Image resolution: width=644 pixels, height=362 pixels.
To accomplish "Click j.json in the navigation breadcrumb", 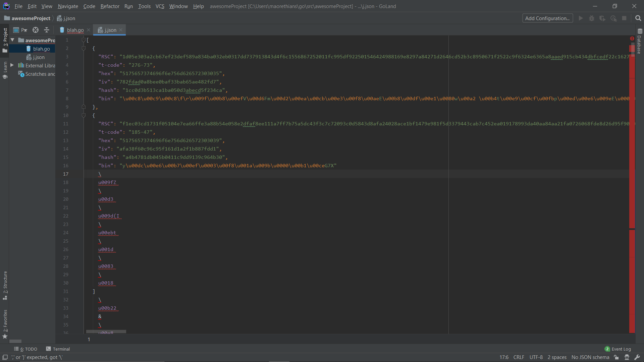I will 66,18.
